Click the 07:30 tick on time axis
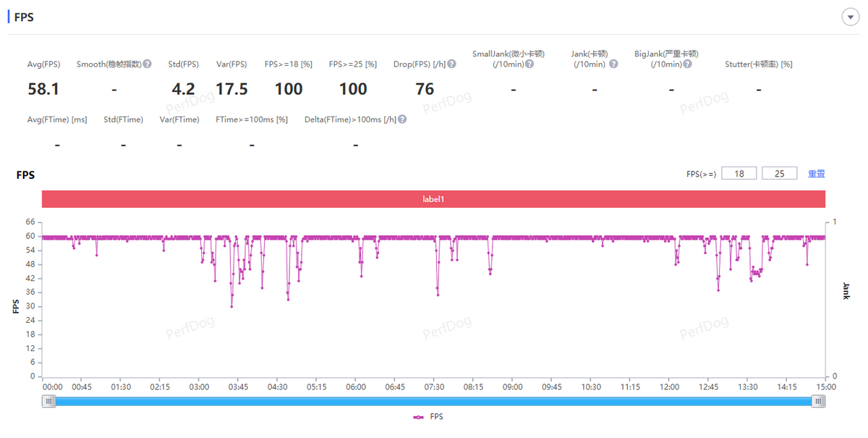Viewport: 868px width, 438px height. pyautogui.click(x=434, y=387)
